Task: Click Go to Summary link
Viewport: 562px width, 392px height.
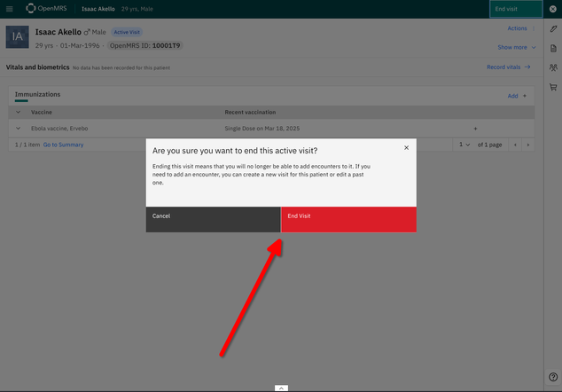Action: [63, 145]
